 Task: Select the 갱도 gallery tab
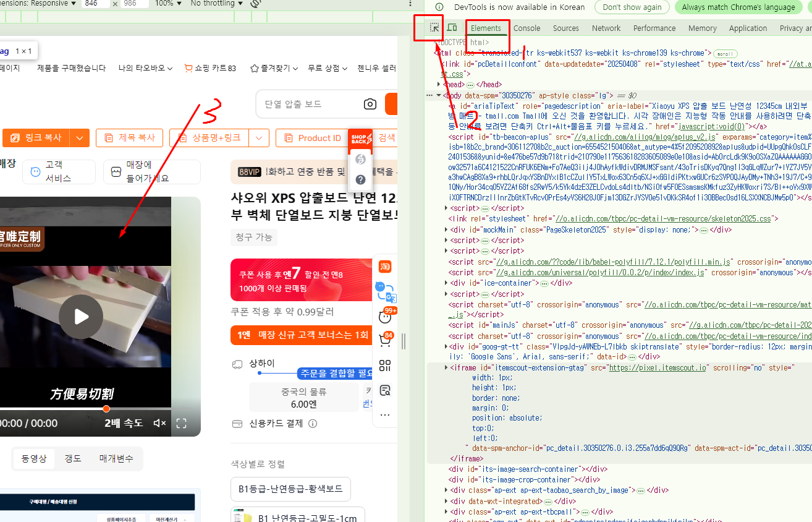click(73, 458)
